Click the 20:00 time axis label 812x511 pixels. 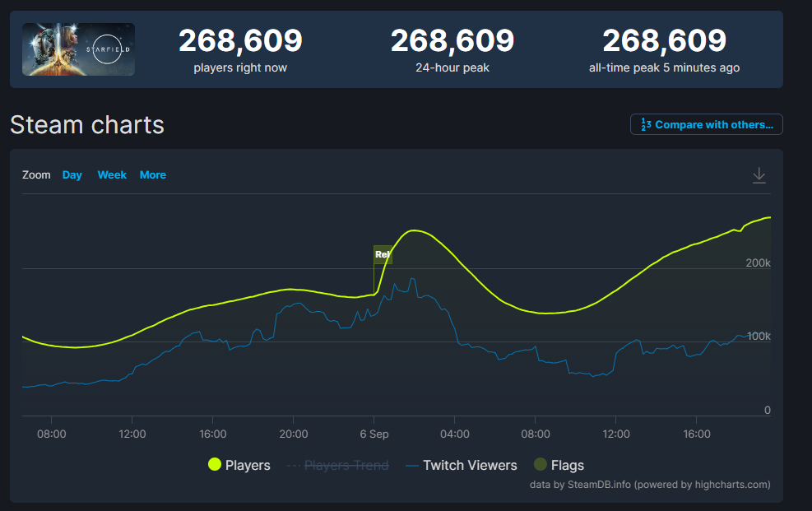(294, 434)
